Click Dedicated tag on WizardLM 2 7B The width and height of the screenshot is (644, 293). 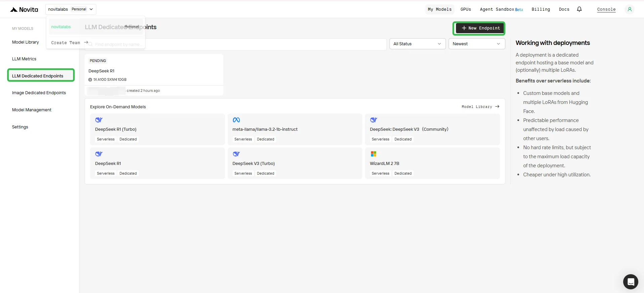[403, 173]
